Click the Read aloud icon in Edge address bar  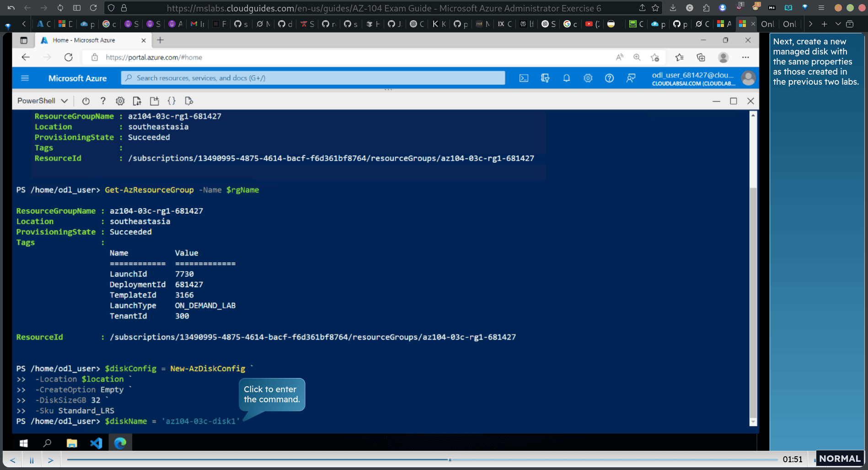619,57
